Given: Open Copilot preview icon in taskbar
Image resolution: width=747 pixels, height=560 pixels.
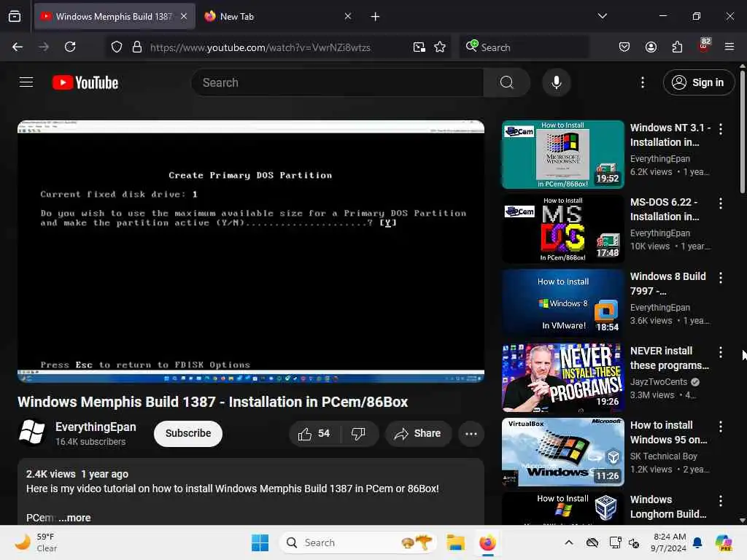Looking at the screenshot, I should pos(724,542).
